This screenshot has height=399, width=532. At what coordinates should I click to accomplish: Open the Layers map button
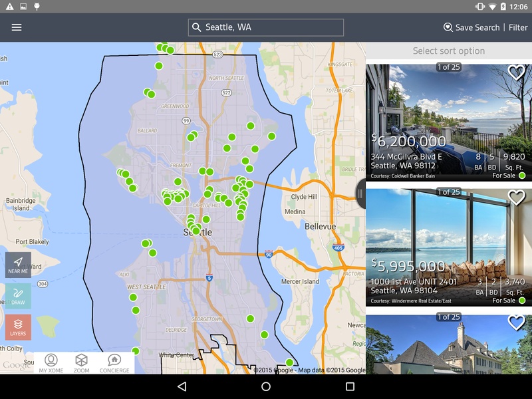click(x=18, y=327)
